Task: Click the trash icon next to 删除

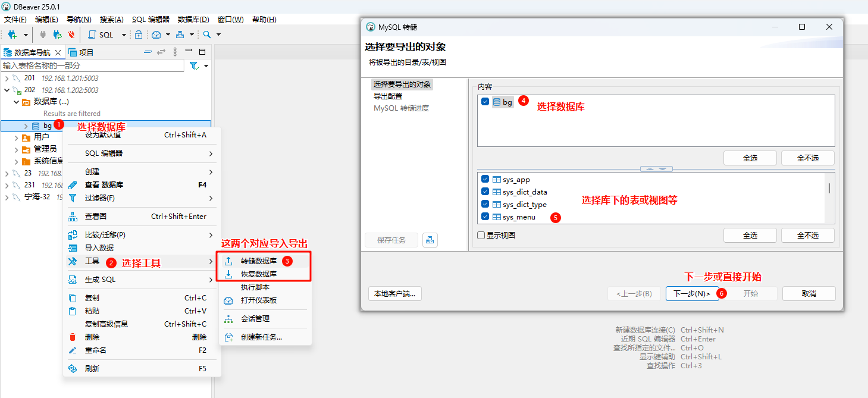Action: click(73, 337)
